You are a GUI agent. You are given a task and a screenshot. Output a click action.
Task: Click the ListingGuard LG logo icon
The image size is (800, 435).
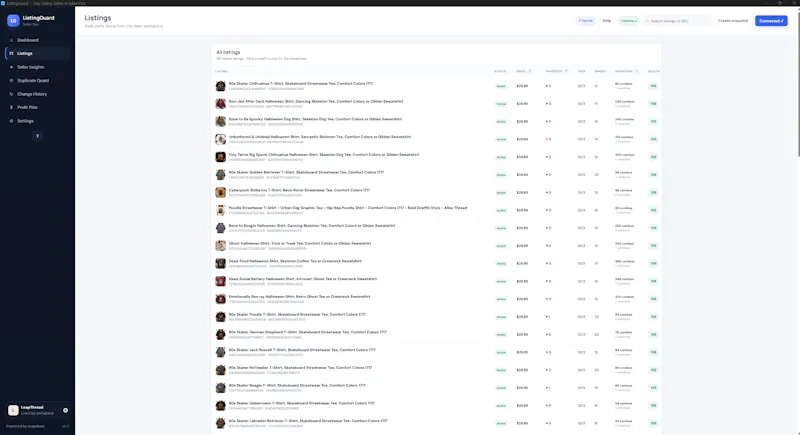(x=13, y=20)
